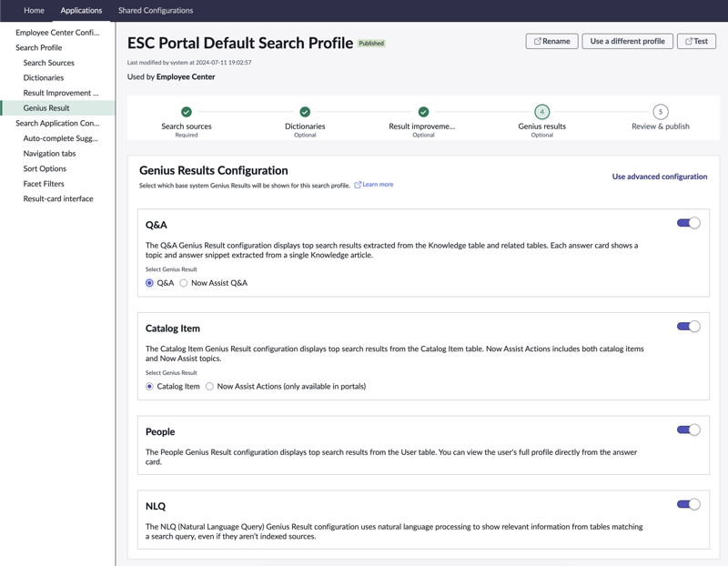Click the Rename button
This screenshot has width=728, height=566.
551,41
